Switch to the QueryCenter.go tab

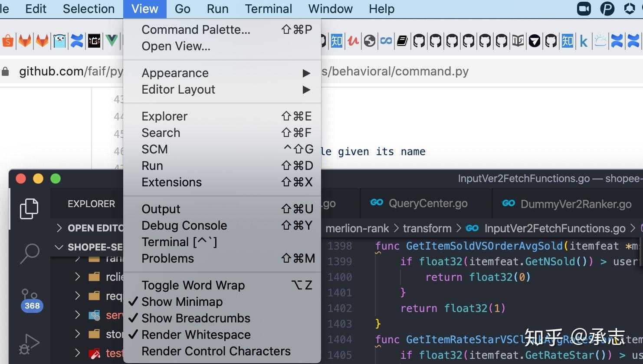(x=426, y=203)
